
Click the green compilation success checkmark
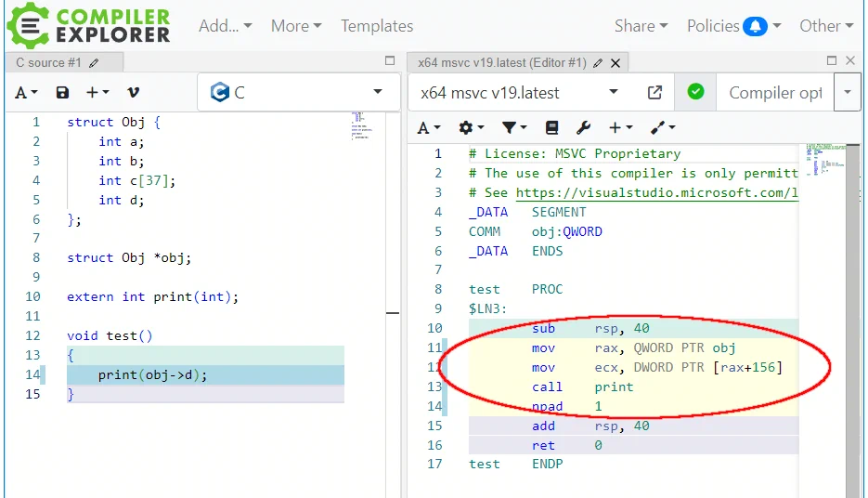(x=696, y=91)
